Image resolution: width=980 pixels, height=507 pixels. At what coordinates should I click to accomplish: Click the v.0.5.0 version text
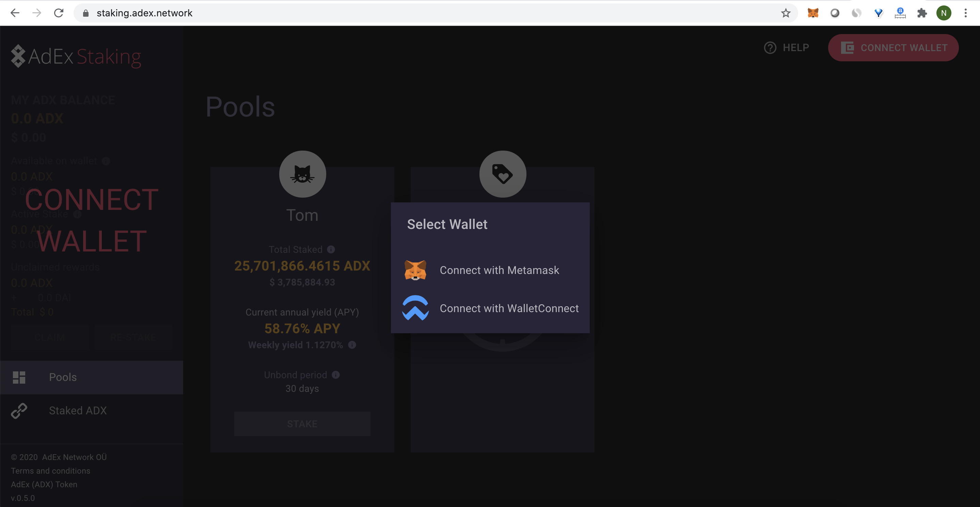click(23, 498)
